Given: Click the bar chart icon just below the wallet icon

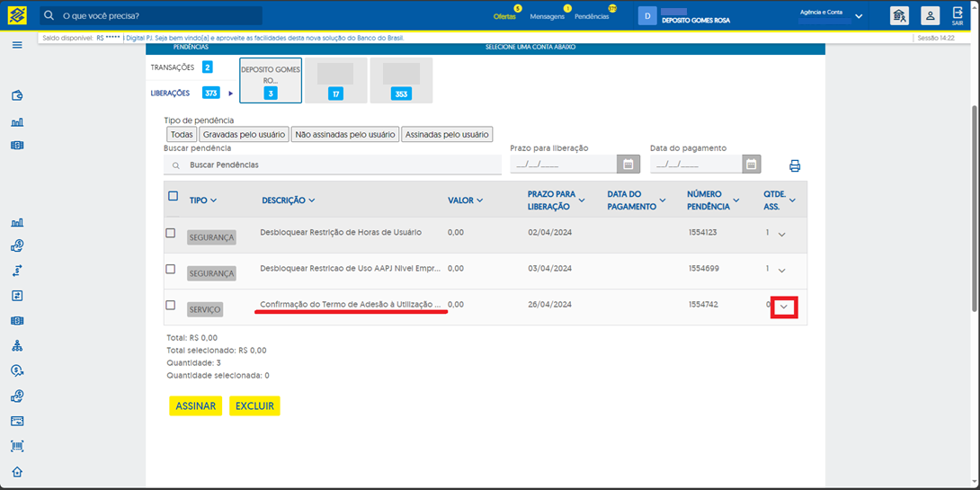Looking at the screenshot, I should pos(17,122).
